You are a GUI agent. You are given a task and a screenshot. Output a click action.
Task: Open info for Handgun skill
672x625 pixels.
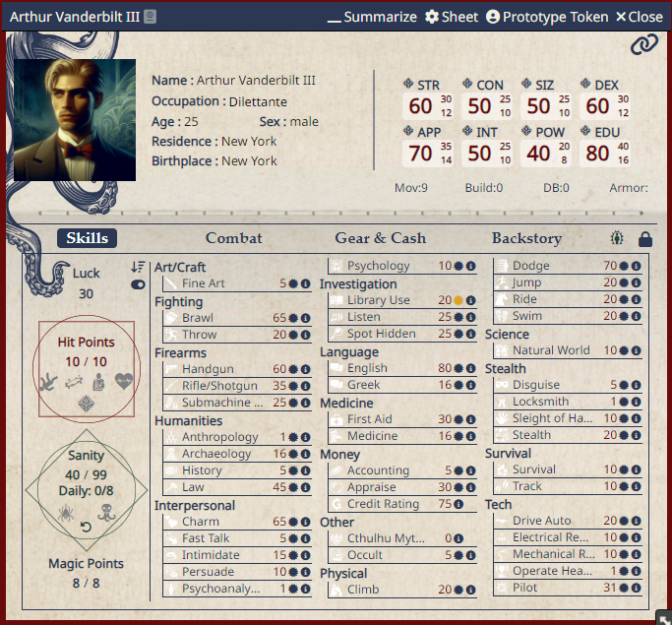tap(306, 369)
